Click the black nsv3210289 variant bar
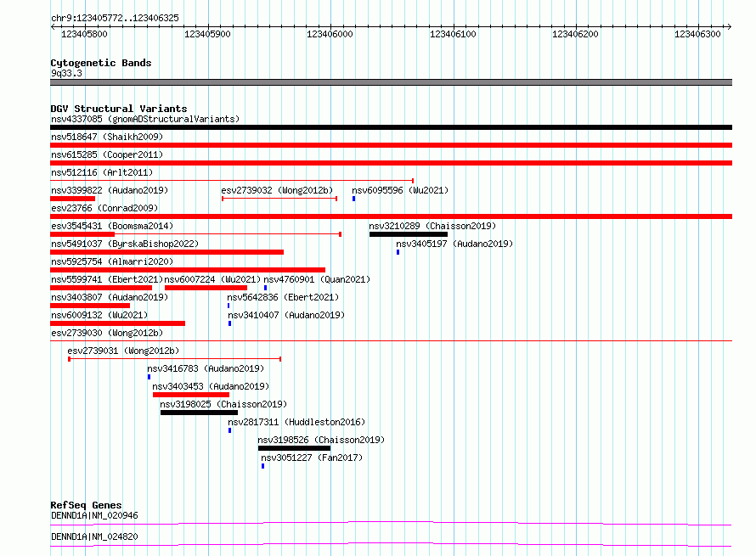 [x=409, y=234]
